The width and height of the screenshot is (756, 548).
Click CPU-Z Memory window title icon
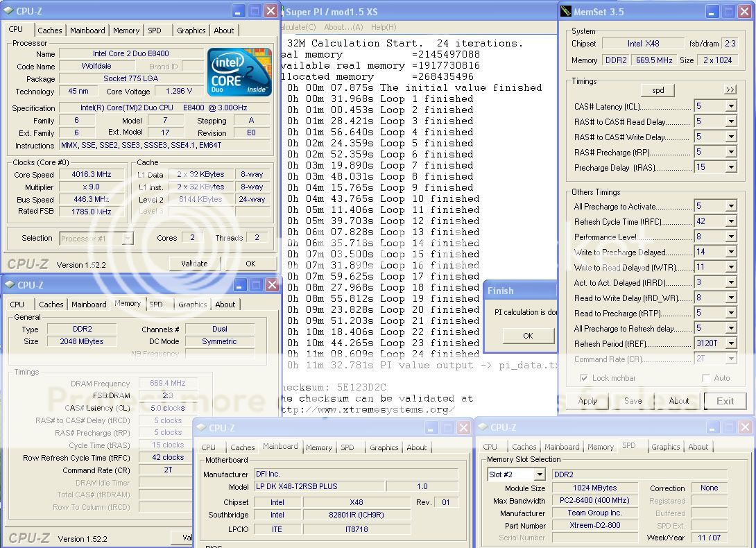pos(10,284)
